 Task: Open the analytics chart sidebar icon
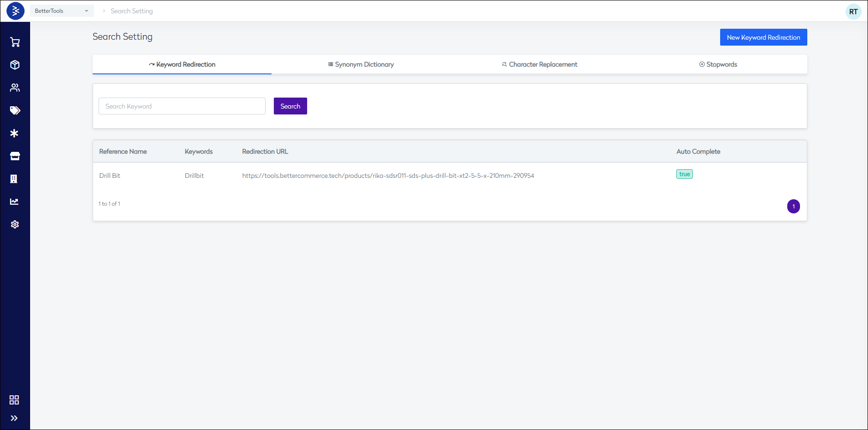(x=15, y=202)
